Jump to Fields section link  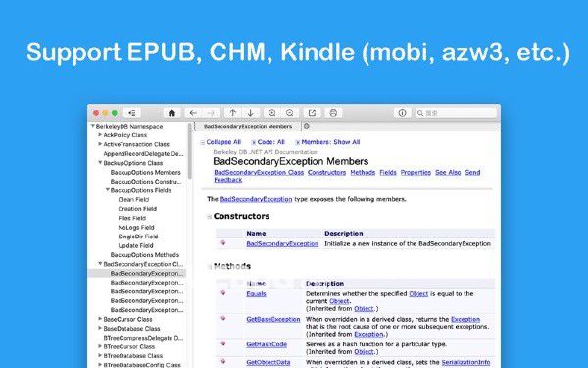tap(388, 173)
